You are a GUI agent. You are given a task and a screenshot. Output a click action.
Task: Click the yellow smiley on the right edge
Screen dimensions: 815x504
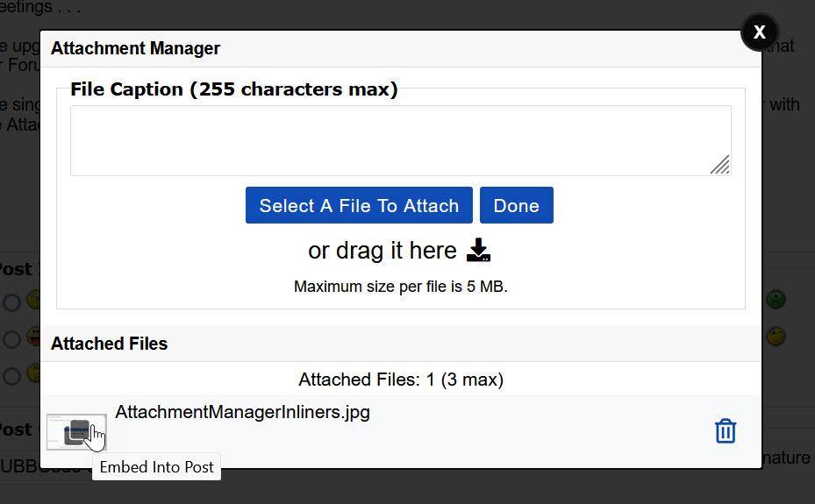tap(776, 337)
